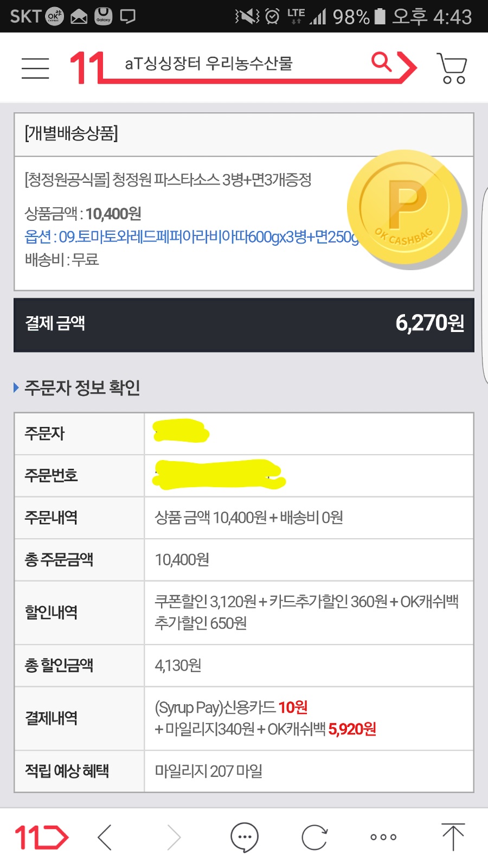Open the hamburger menu
The width and height of the screenshot is (488, 868).
click(x=35, y=68)
